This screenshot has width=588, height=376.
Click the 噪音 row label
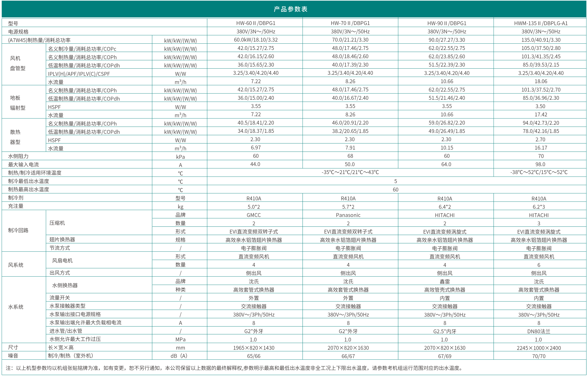click(13, 356)
